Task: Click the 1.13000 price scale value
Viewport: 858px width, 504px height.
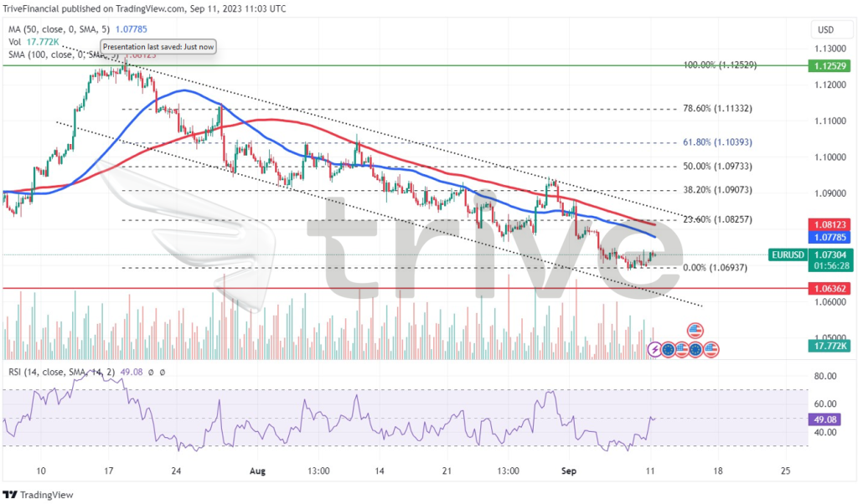Action: pos(830,49)
